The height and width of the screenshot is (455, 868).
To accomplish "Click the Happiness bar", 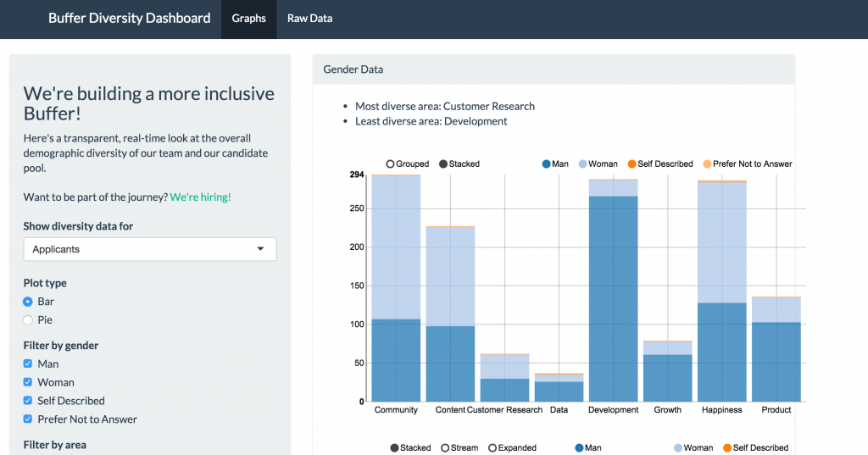I will coord(721,291).
